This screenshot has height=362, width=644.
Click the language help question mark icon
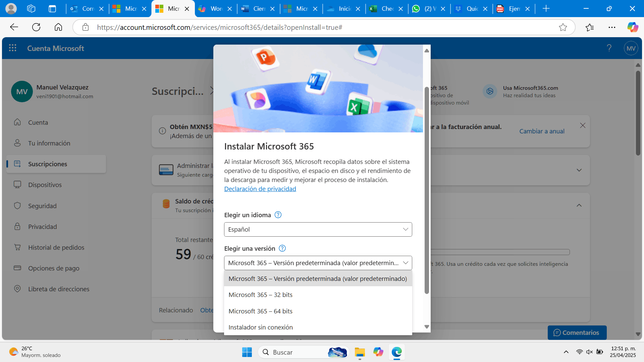(278, 215)
